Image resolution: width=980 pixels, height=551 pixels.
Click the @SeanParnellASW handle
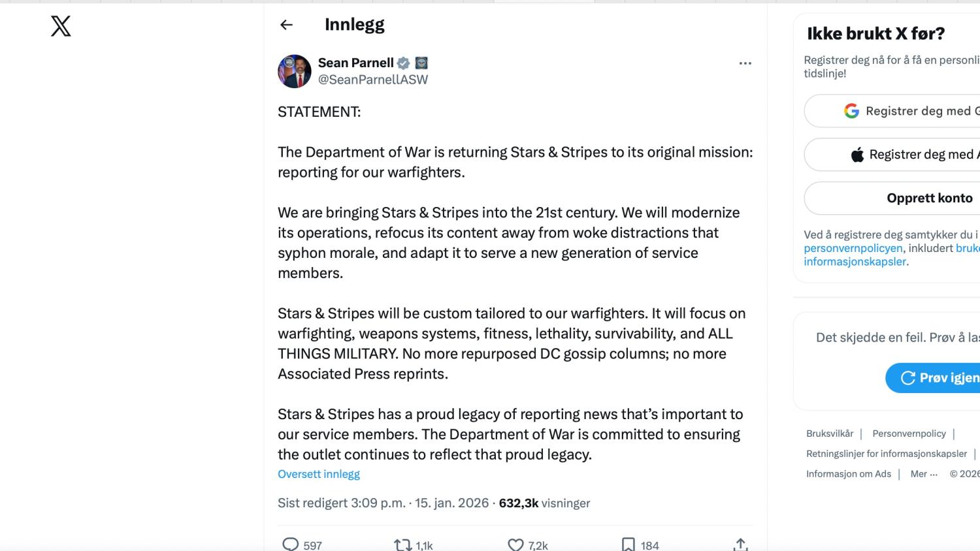373,80
